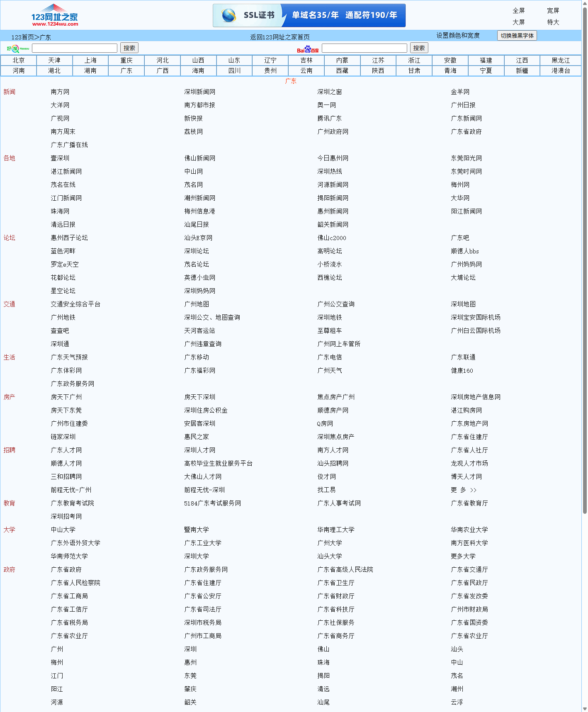The image size is (588, 712).
Task: Click the Haosou search input field
Action: click(x=75, y=48)
